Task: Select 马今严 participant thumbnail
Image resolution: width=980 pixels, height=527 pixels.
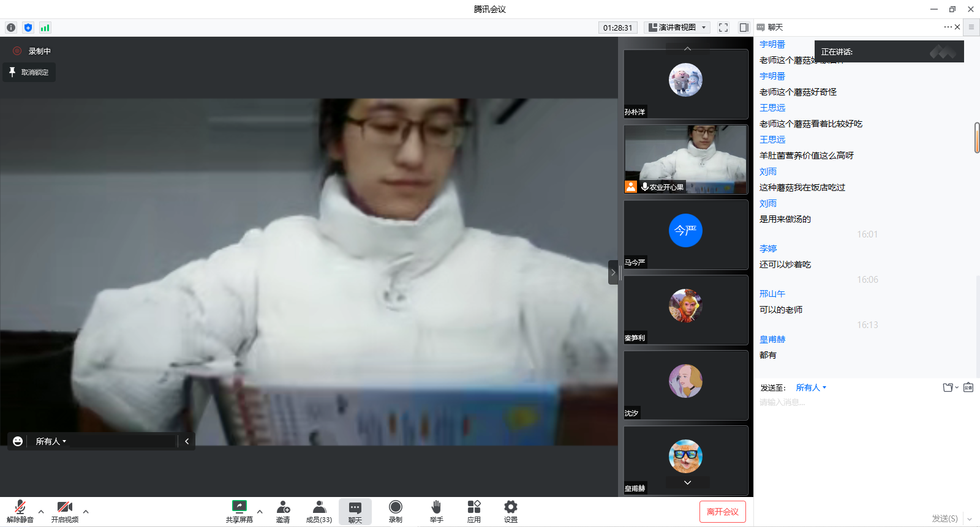Action: coord(686,234)
